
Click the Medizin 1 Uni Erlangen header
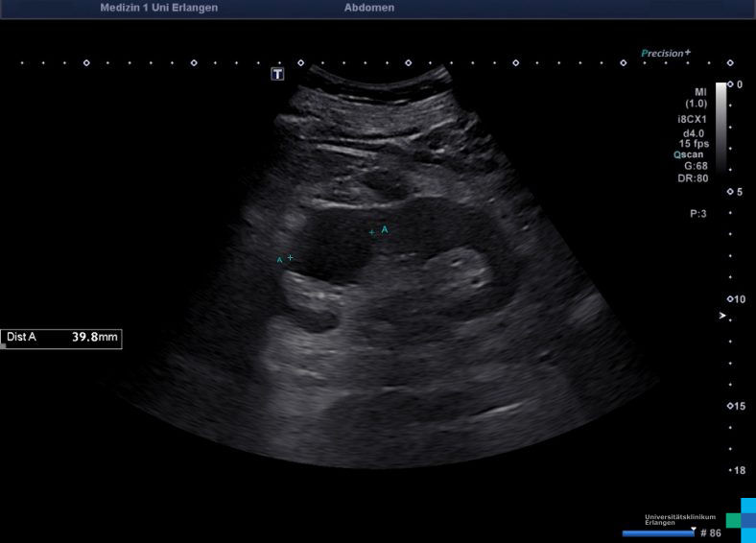(158, 8)
